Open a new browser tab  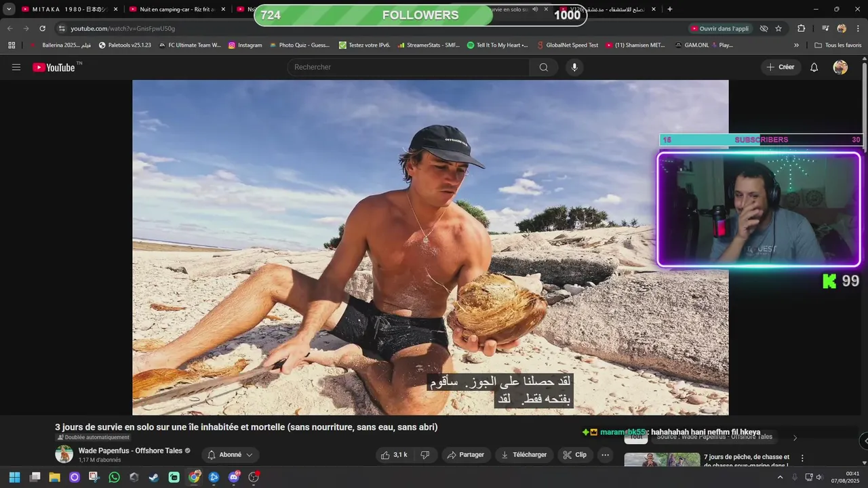670,9
